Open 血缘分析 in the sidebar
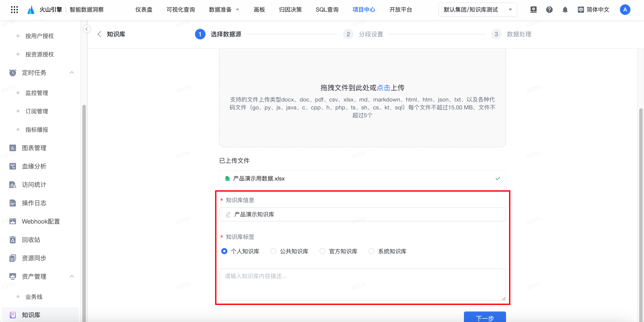This screenshot has height=322, width=644. coord(34,166)
